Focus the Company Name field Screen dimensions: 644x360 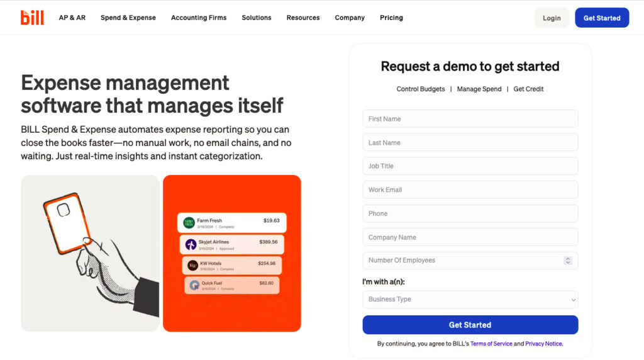pos(470,237)
